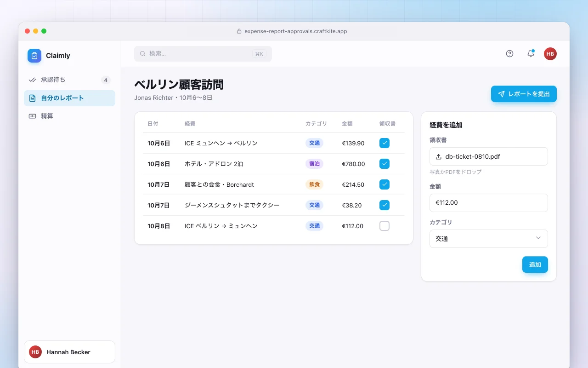Click the 金額 column header
Image resolution: width=588 pixels, height=368 pixels.
point(347,124)
